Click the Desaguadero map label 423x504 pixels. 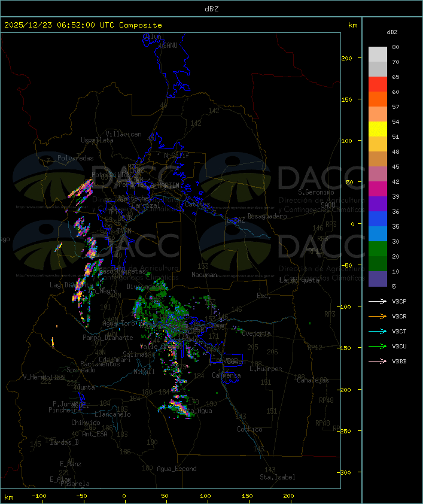click(267, 216)
